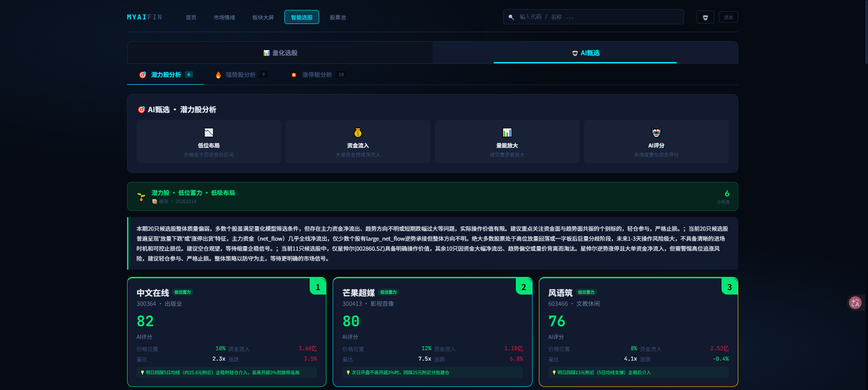Click the rank 1 badge on the 中文在线 card
This screenshot has height=390, width=868.
coord(318,287)
